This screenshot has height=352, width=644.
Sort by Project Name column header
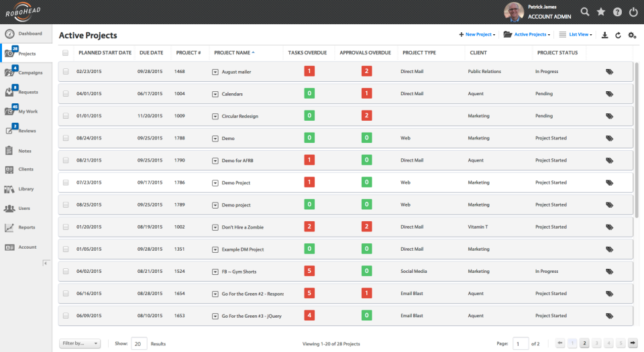232,52
